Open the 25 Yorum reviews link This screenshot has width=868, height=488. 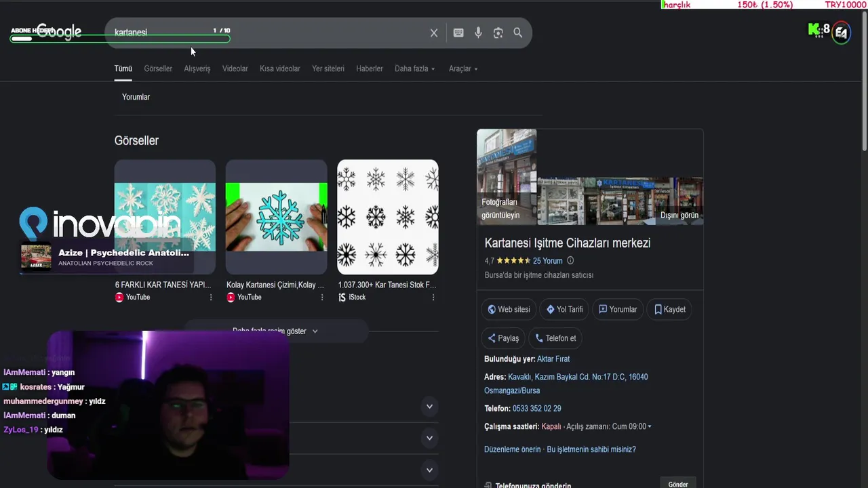click(548, 260)
